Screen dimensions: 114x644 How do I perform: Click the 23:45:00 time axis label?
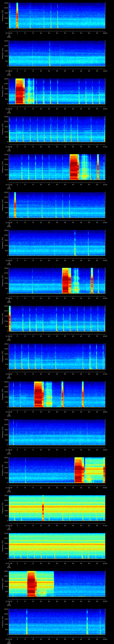tap(9, 336)
